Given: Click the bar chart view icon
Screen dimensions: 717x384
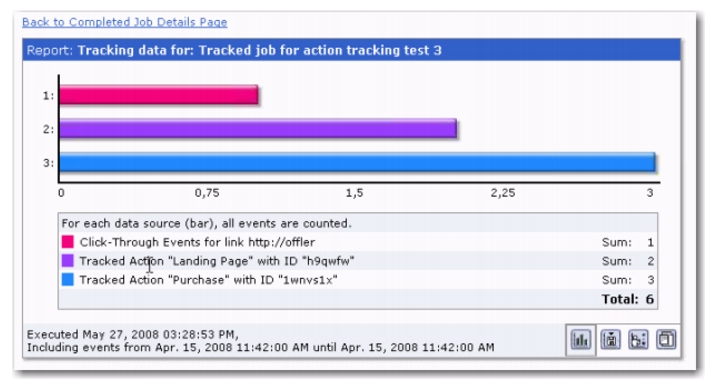Looking at the screenshot, I should point(581,340).
